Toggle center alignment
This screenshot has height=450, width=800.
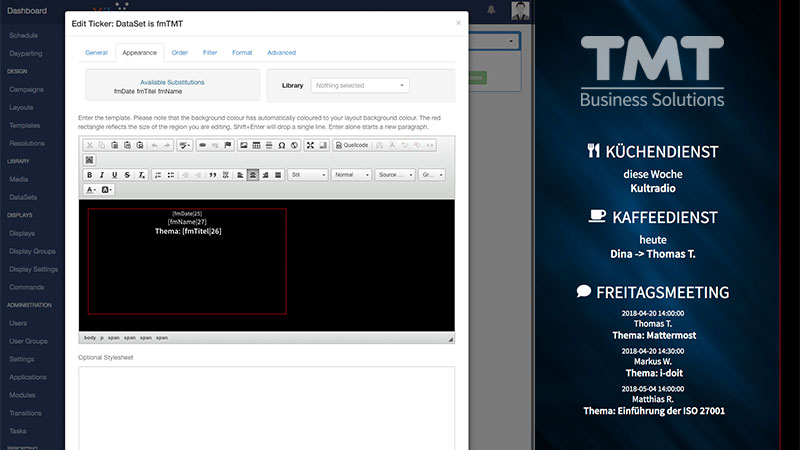253,175
